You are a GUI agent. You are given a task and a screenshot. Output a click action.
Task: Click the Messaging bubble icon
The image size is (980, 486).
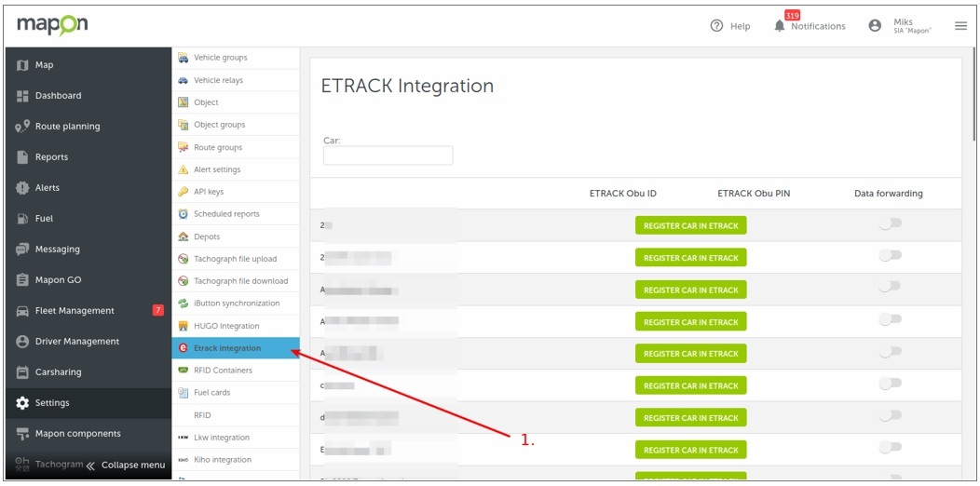[x=22, y=250]
